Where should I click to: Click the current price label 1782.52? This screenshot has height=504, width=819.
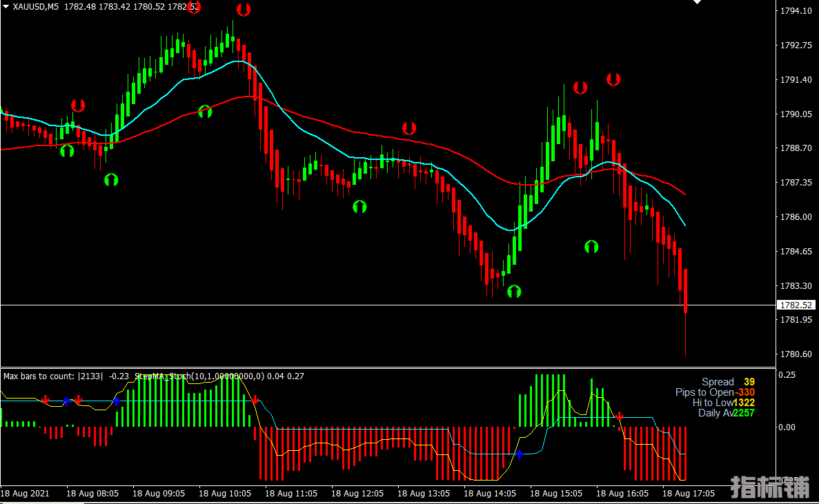coord(796,305)
